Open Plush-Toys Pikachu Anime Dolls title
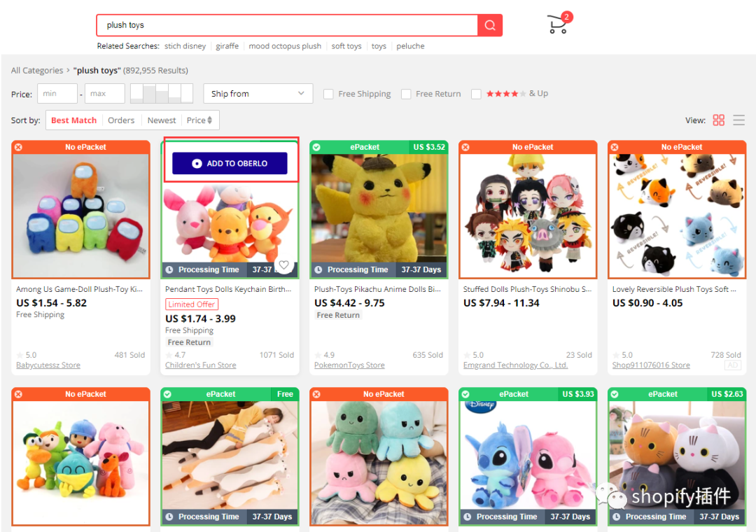Image resolution: width=756 pixels, height=532 pixels. [377, 289]
